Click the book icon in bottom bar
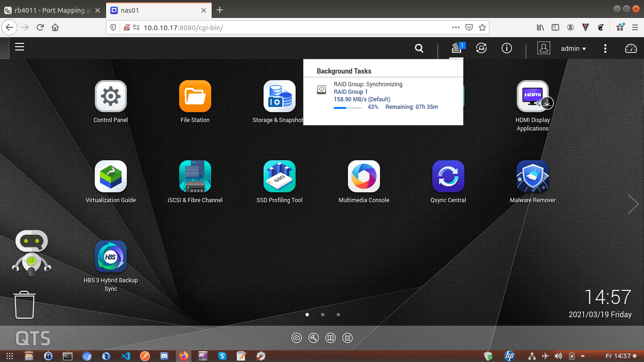Viewport: 644px width, 362px height. coord(330,338)
